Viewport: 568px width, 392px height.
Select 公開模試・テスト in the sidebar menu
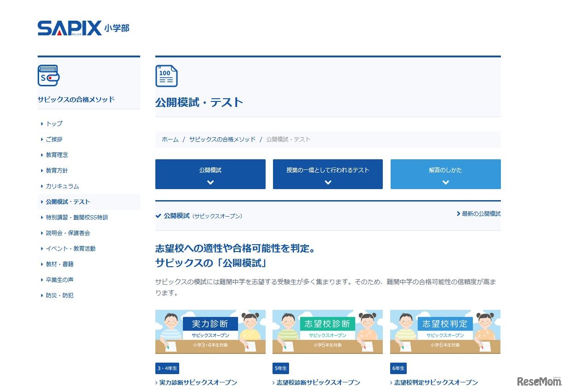click(89, 202)
